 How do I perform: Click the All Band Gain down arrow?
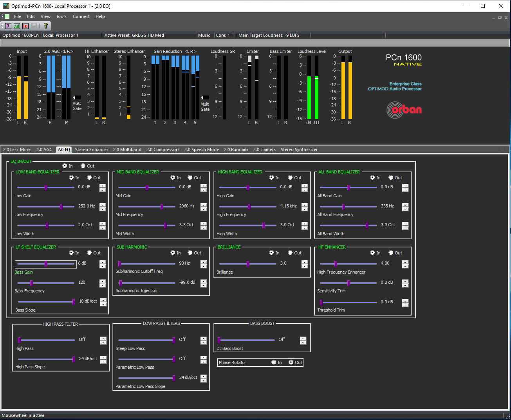tap(405, 190)
